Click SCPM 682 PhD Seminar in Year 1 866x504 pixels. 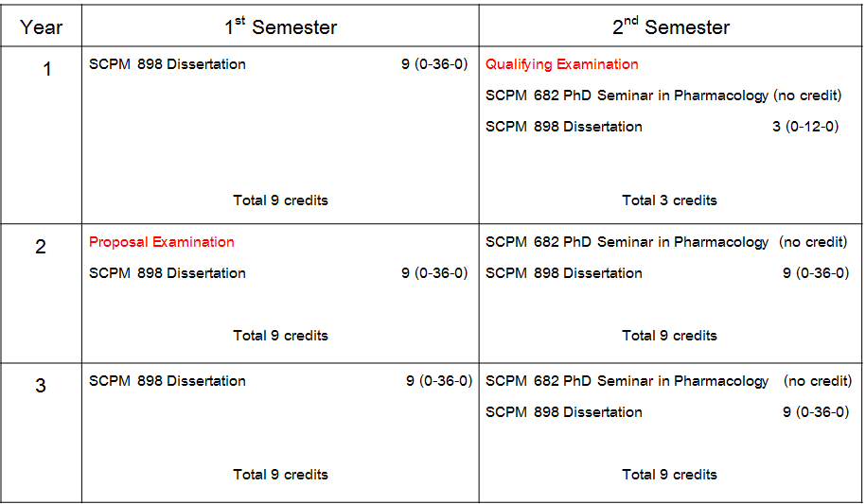tap(627, 96)
